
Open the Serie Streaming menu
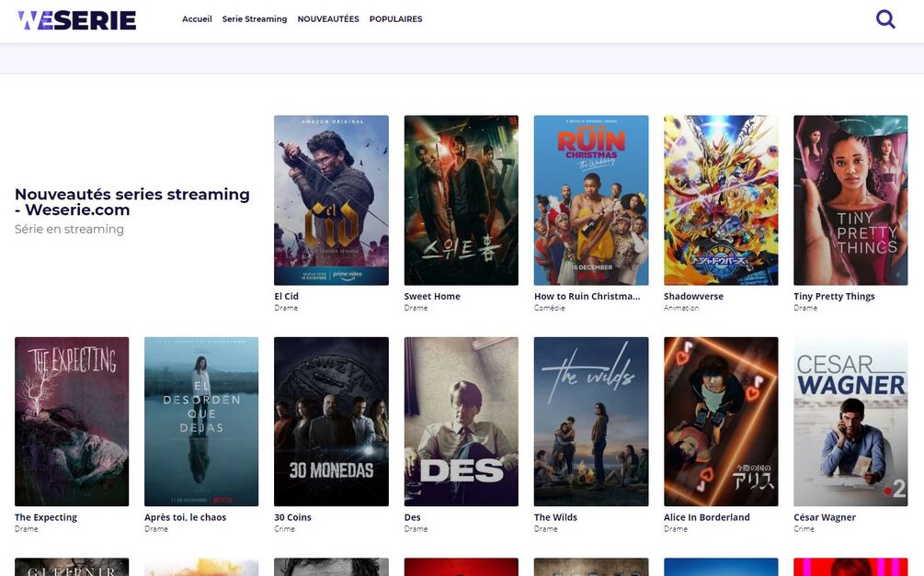[x=255, y=19]
